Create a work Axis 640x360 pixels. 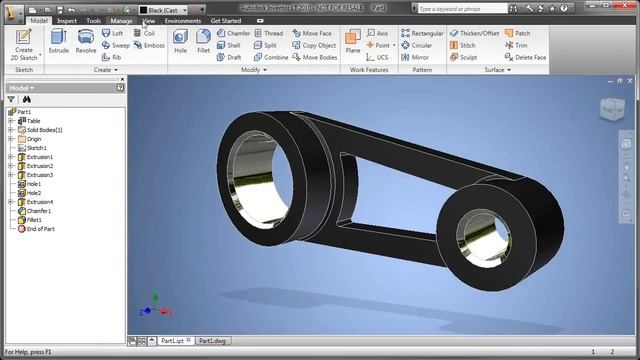tap(377, 33)
